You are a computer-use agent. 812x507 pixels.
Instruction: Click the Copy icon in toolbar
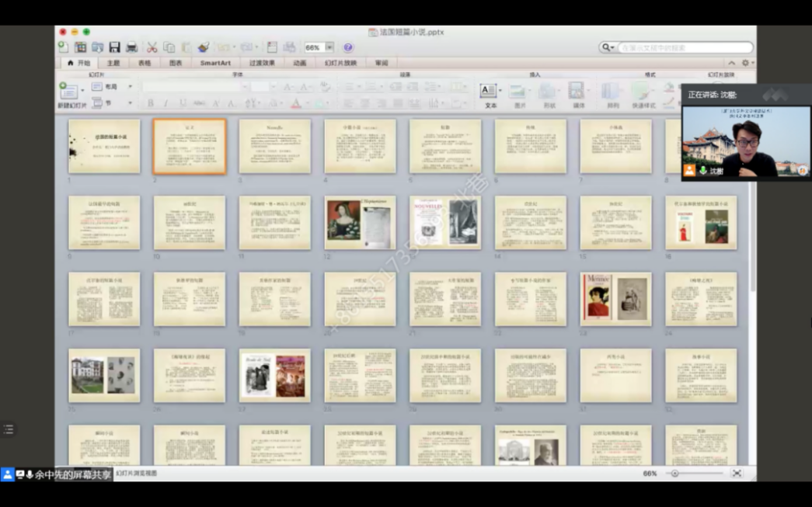tap(169, 47)
